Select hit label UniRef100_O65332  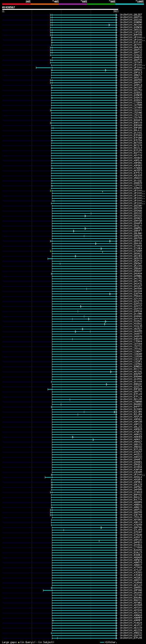pos(131,30)
